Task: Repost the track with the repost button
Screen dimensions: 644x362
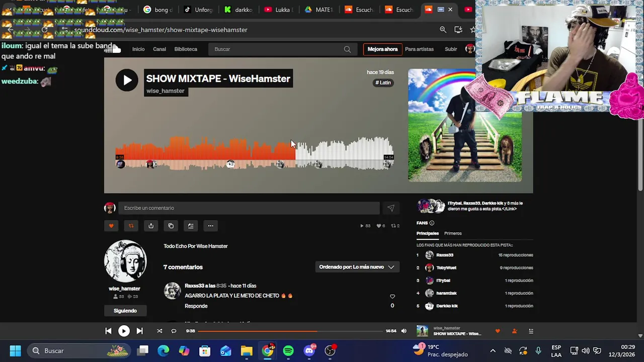Action: 131,226
